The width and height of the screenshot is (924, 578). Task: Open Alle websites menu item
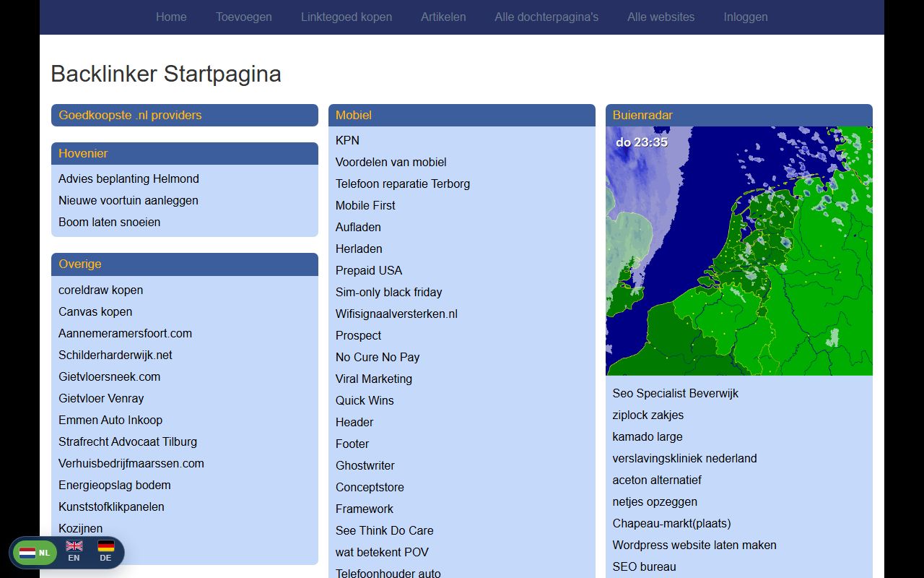click(661, 17)
